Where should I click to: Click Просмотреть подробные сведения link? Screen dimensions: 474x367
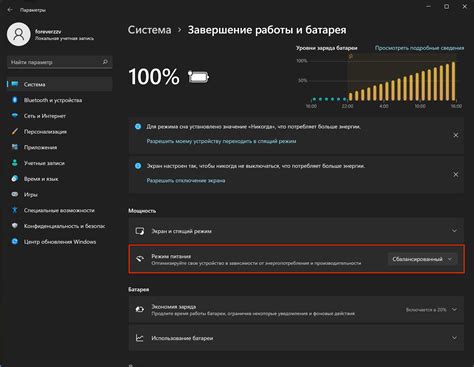(x=419, y=48)
